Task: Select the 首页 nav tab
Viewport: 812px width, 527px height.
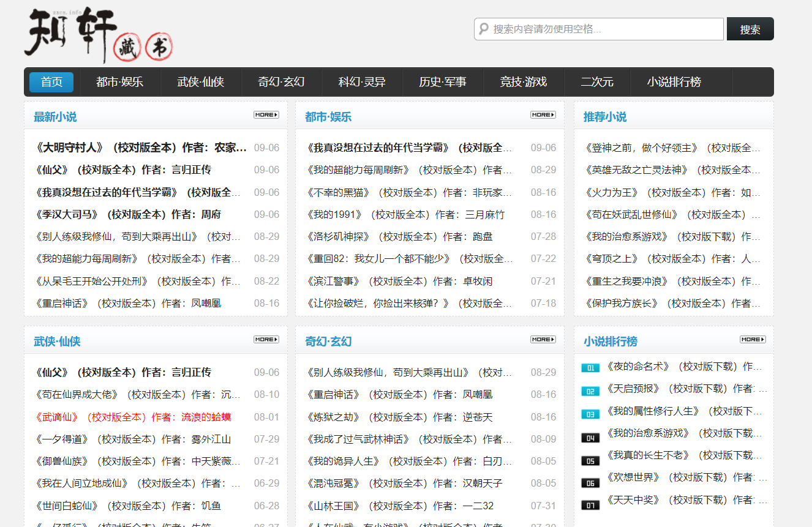Action: tap(51, 82)
